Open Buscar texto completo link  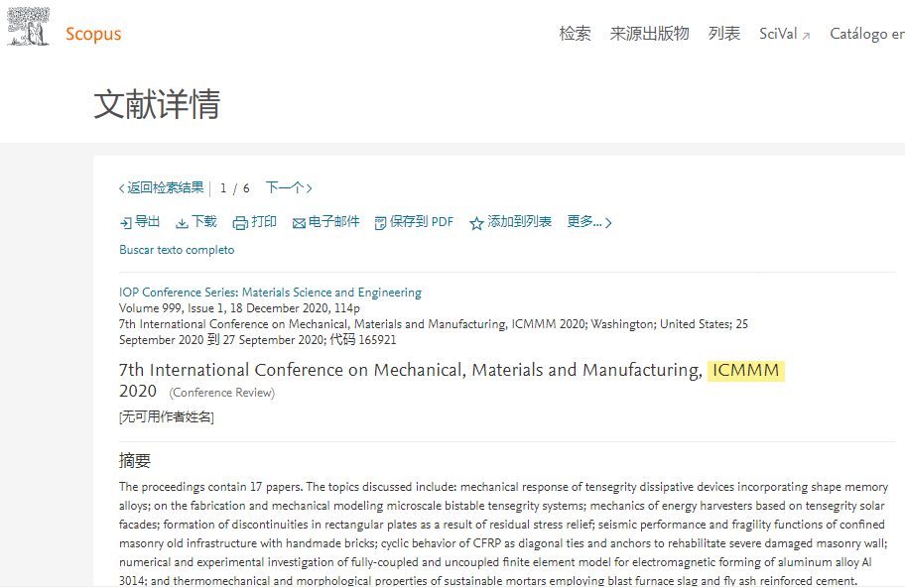click(x=177, y=250)
